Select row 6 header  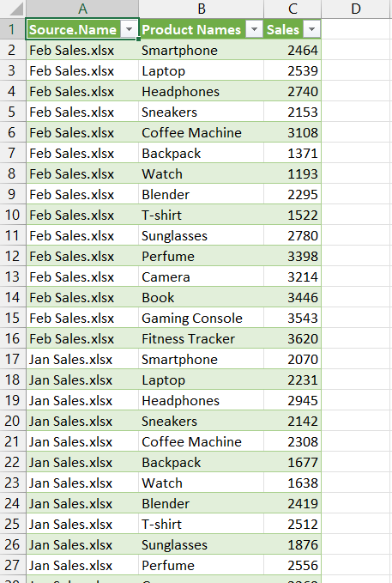point(13,132)
